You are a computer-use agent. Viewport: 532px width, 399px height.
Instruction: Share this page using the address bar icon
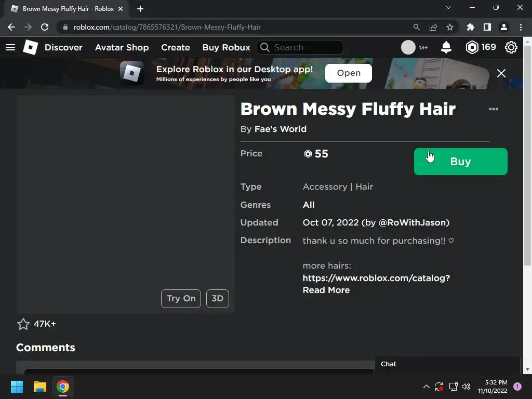pos(433,27)
